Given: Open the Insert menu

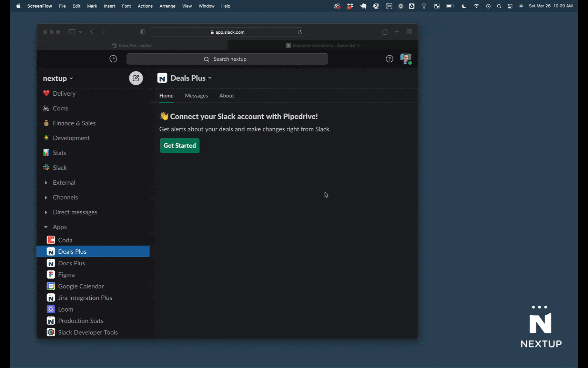Looking at the screenshot, I should click(109, 6).
